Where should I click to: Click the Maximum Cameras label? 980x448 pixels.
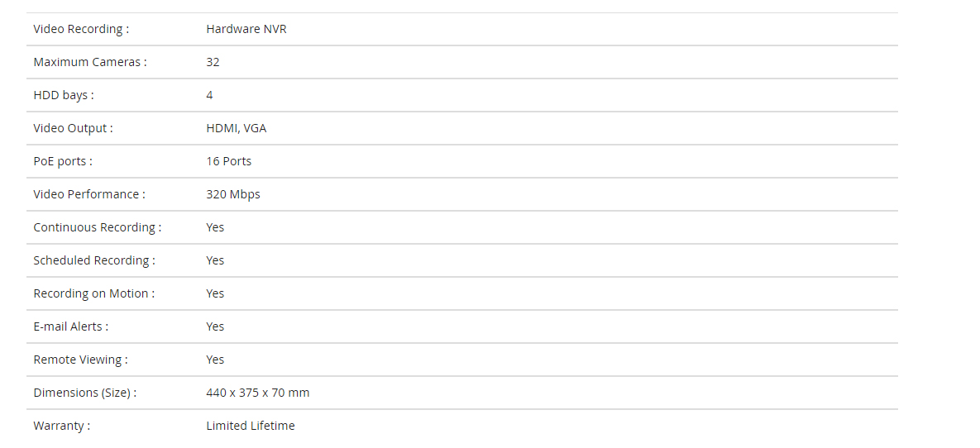[90, 63]
